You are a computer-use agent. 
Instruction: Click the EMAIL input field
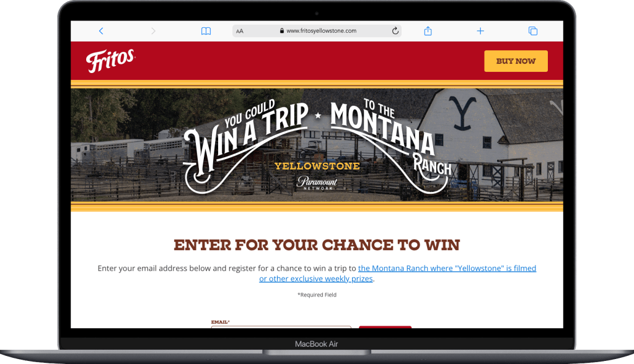281,327
